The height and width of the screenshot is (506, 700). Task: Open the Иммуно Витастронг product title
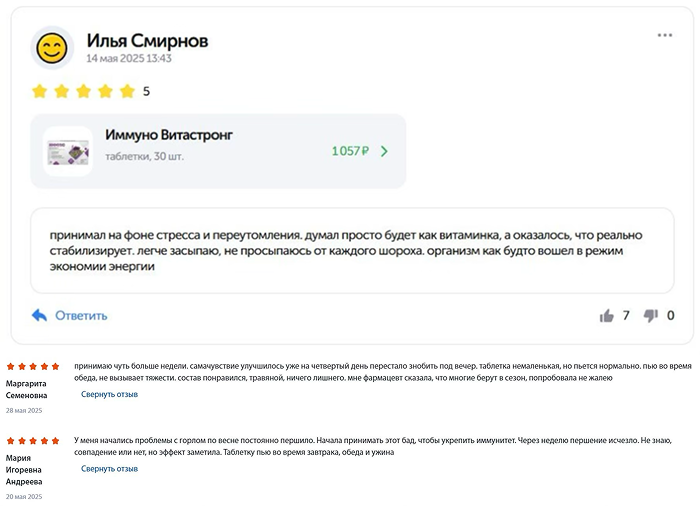(169, 135)
